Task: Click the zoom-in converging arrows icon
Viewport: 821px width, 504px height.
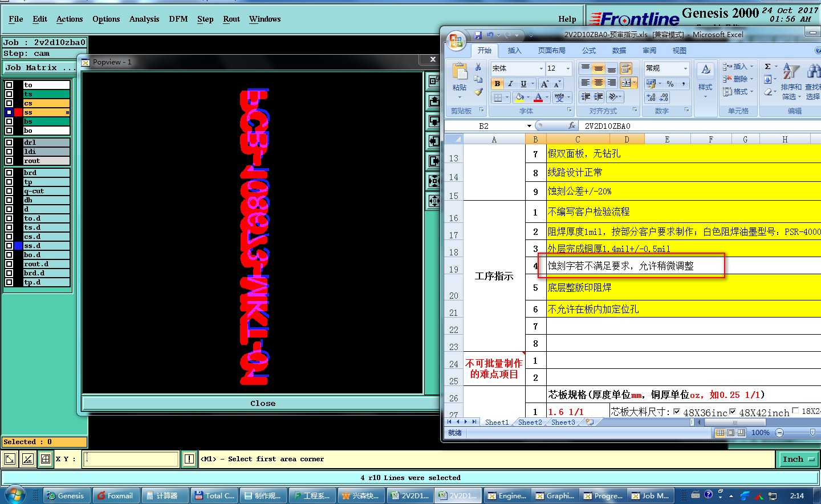Action: click(x=434, y=181)
